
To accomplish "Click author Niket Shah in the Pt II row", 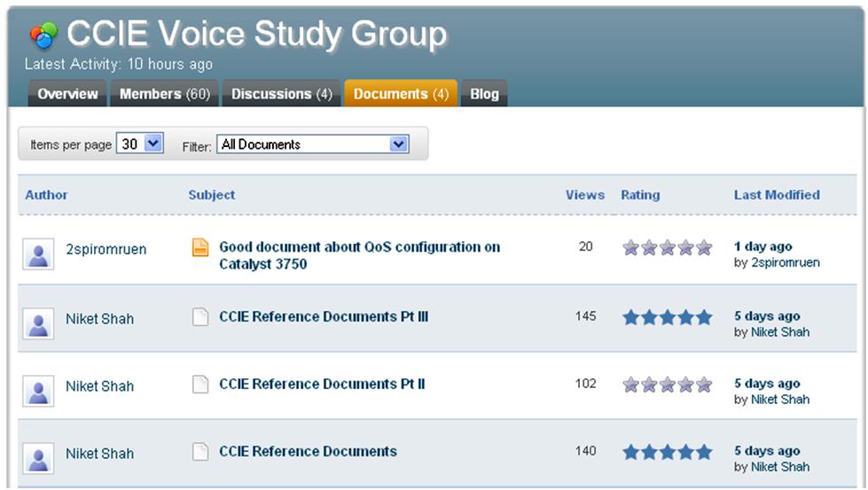I will coord(99,386).
